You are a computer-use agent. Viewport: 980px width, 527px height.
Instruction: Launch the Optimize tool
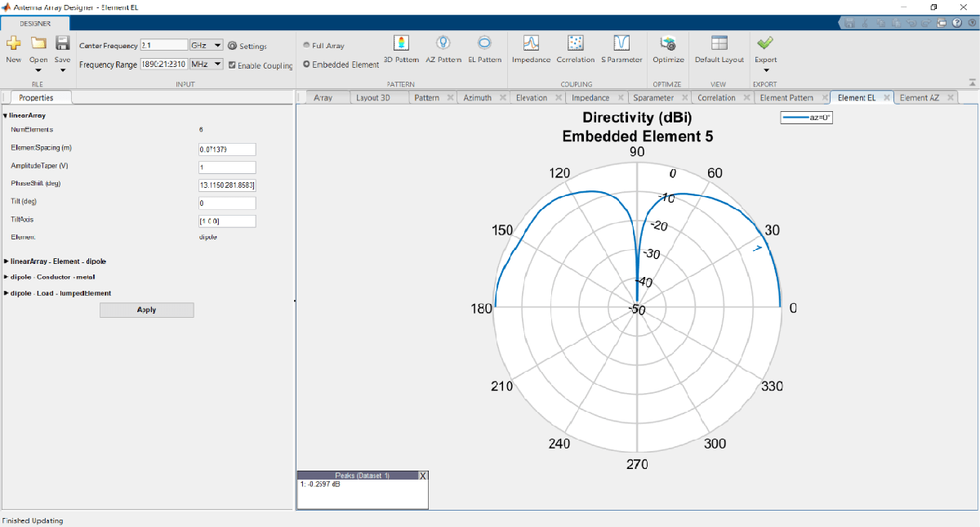pyautogui.click(x=668, y=43)
